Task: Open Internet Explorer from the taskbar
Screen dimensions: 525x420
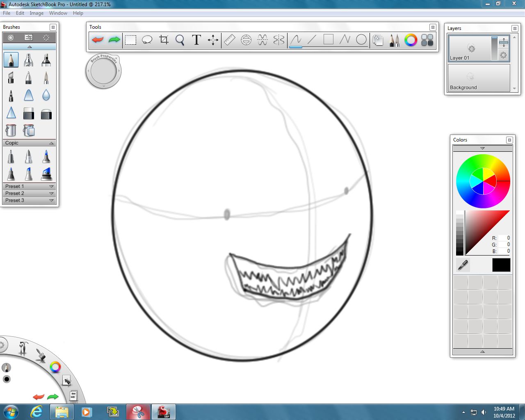Action: [x=37, y=412]
